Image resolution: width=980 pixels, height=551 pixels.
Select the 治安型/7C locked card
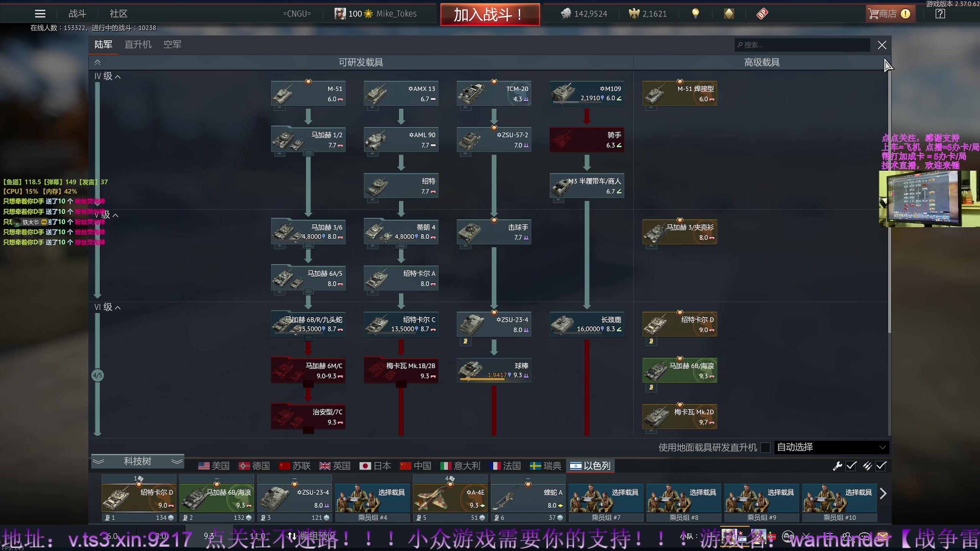pos(308,417)
